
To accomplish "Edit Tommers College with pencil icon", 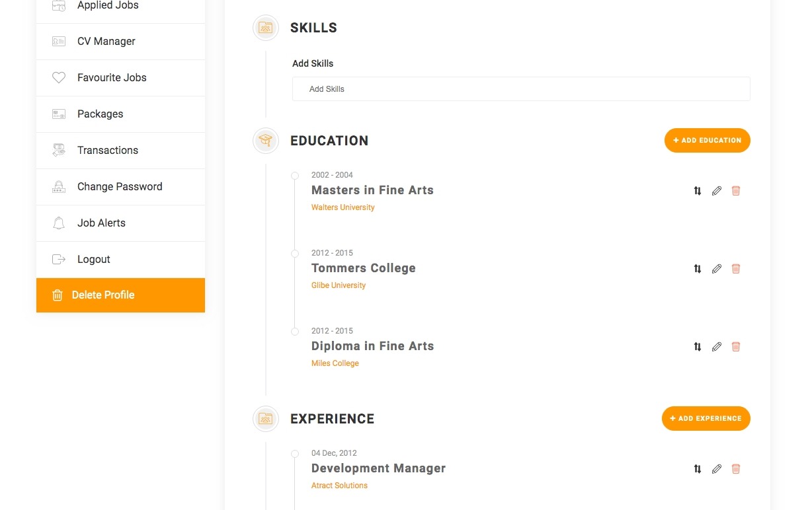I will pos(717,269).
